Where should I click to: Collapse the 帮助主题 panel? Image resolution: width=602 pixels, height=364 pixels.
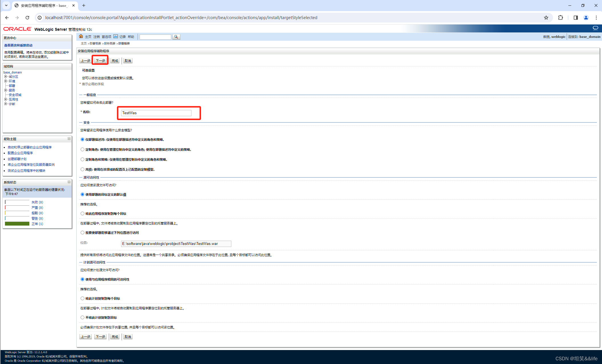(69, 139)
